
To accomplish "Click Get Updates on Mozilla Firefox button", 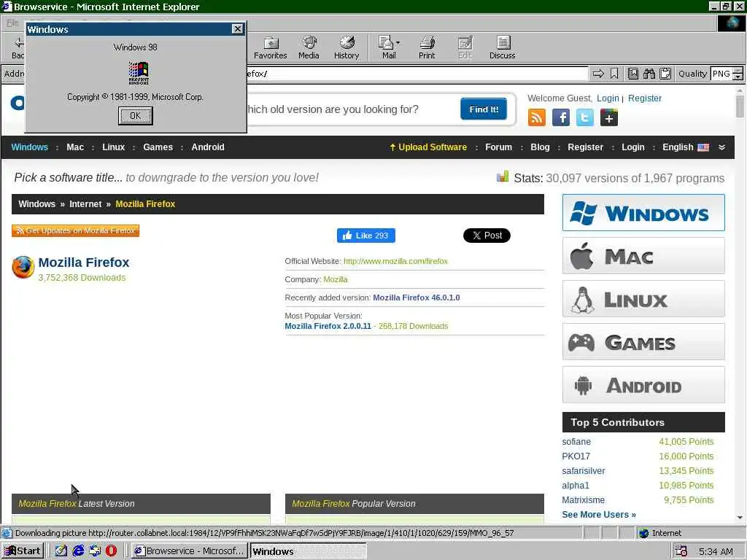I will tap(76, 230).
